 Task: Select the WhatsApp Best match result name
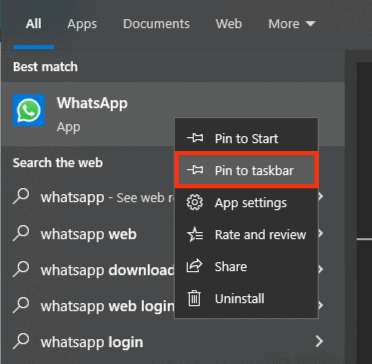pyautogui.click(x=92, y=103)
